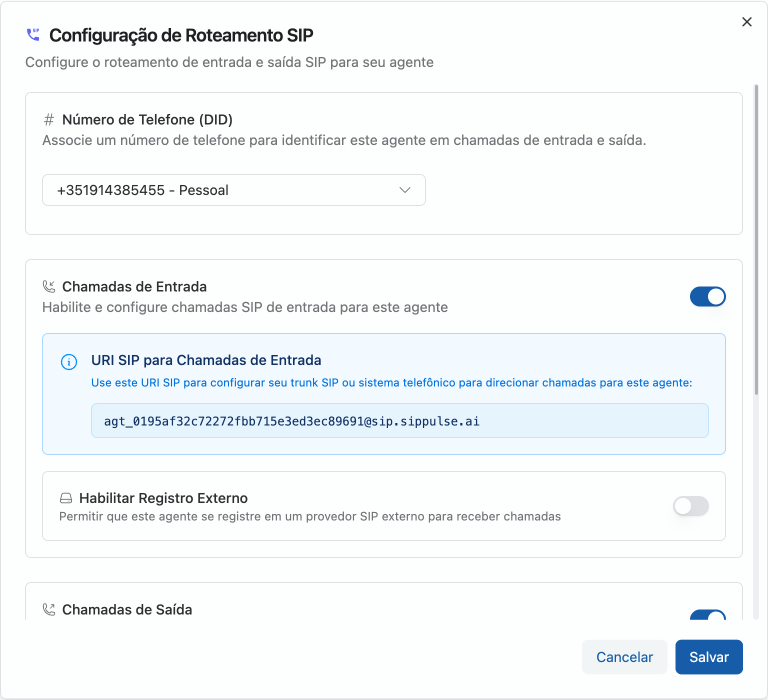
Task: Click the X icon to dismiss the dialog
Action: click(746, 22)
